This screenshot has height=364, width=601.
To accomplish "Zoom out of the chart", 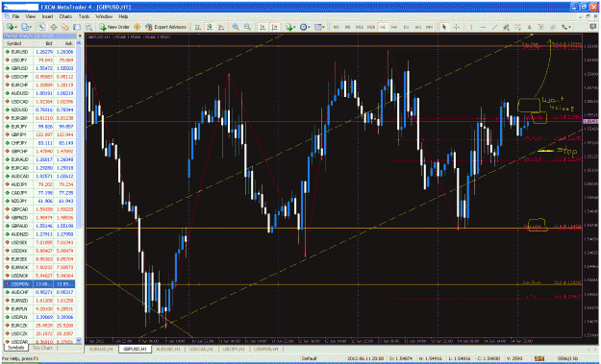I will pos(247,27).
